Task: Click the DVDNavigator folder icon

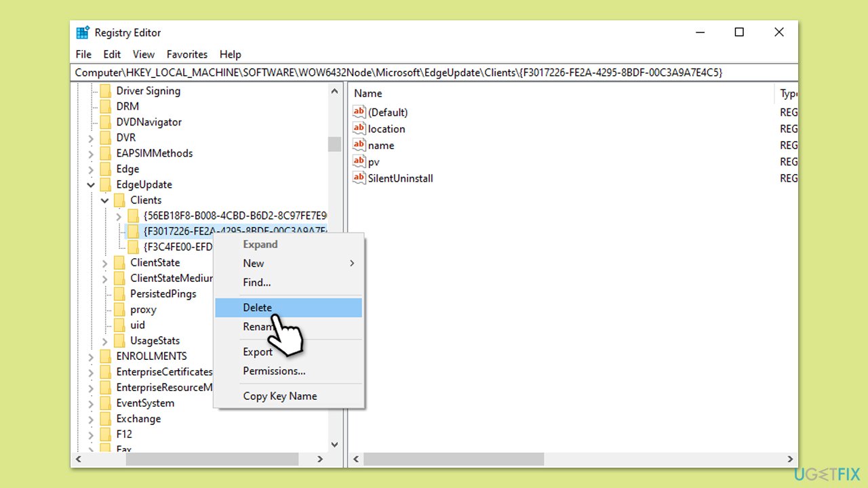Action: click(105, 122)
